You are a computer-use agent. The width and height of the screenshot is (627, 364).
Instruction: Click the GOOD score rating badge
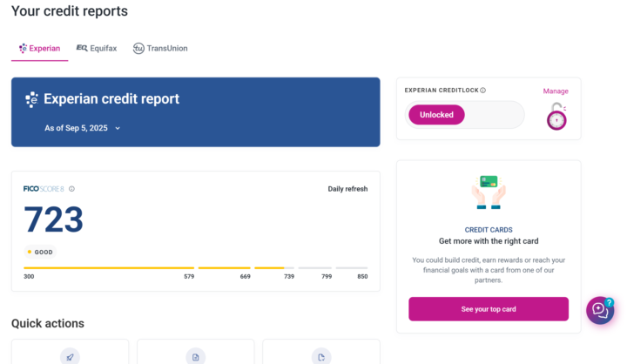click(40, 252)
